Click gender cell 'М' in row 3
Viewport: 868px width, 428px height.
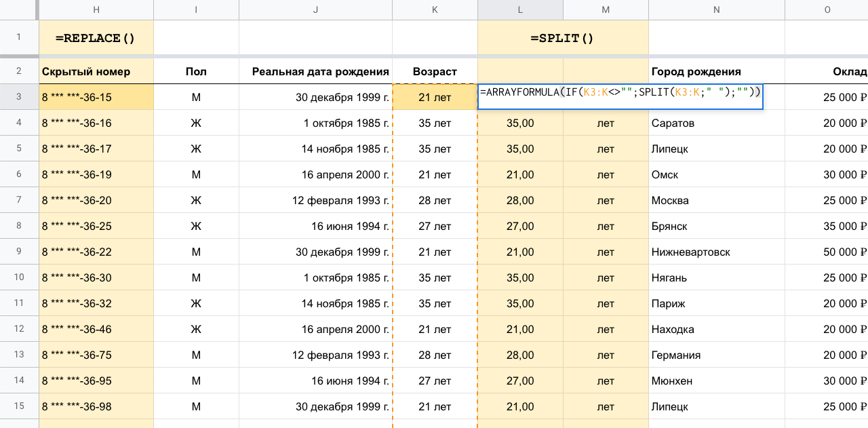click(197, 97)
